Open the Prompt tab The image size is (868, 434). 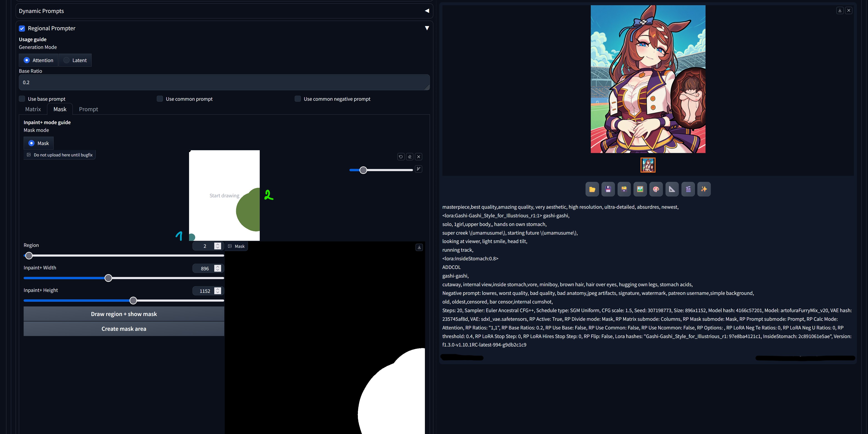click(x=88, y=109)
